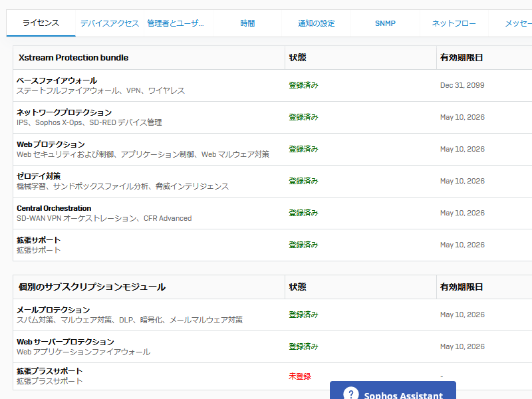Select the ライセンス tab

tap(41, 23)
